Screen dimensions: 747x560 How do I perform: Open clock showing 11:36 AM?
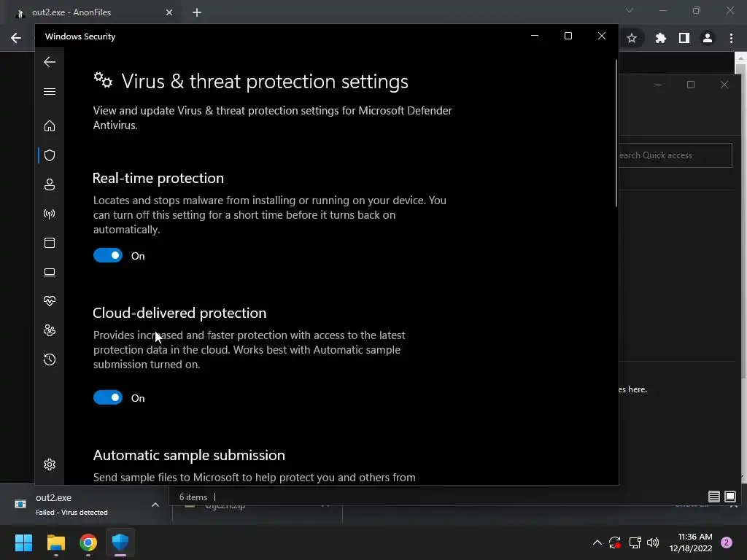click(691, 542)
